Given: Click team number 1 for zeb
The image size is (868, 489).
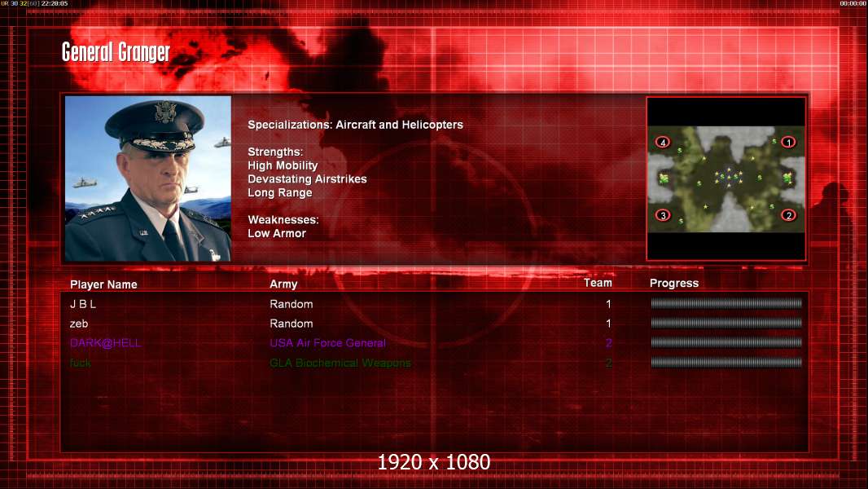Looking at the screenshot, I should pos(608,324).
